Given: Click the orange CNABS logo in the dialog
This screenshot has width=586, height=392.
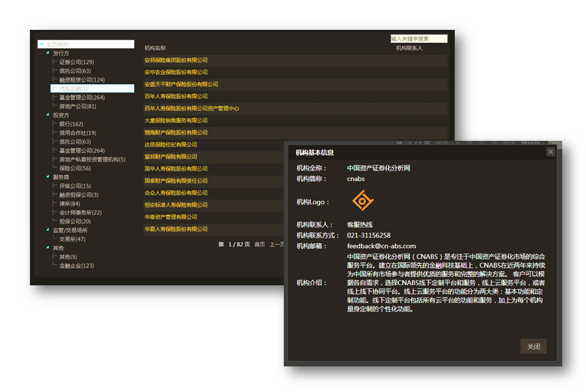Looking at the screenshot, I should 363,201.
